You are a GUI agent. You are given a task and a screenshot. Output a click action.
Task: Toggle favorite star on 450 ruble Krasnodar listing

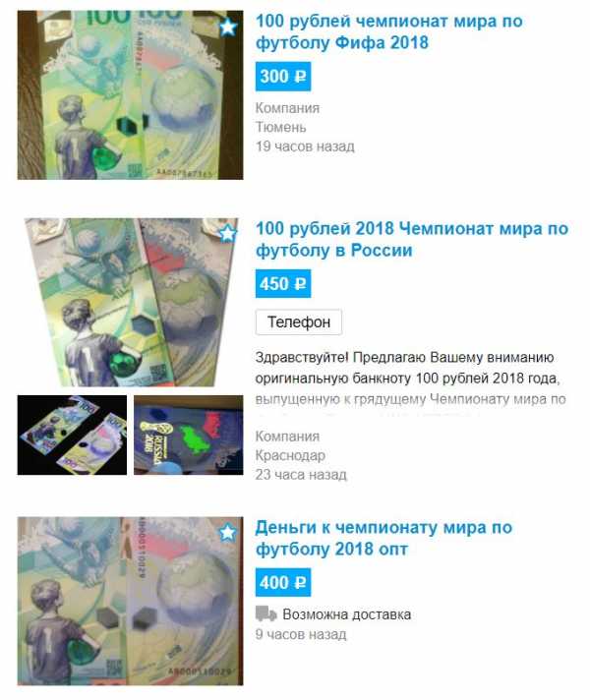[228, 233]
